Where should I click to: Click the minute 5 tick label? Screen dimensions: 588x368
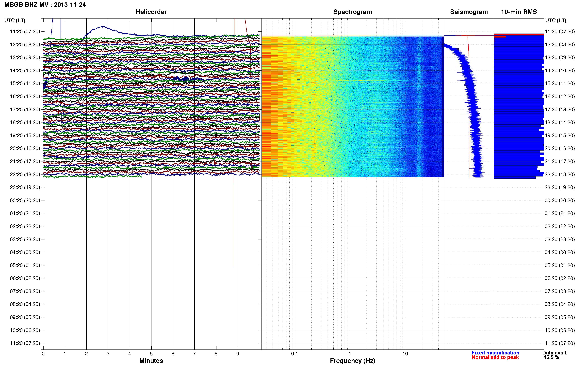coord(151,354)
